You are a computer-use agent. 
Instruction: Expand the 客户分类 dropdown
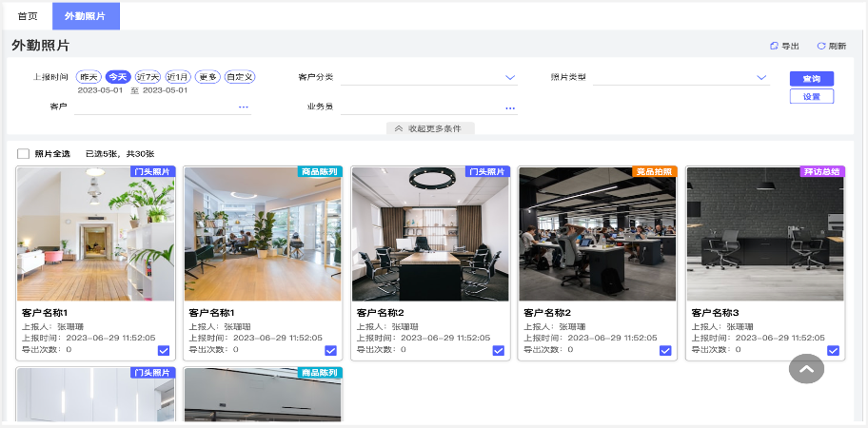pos(510,77)
